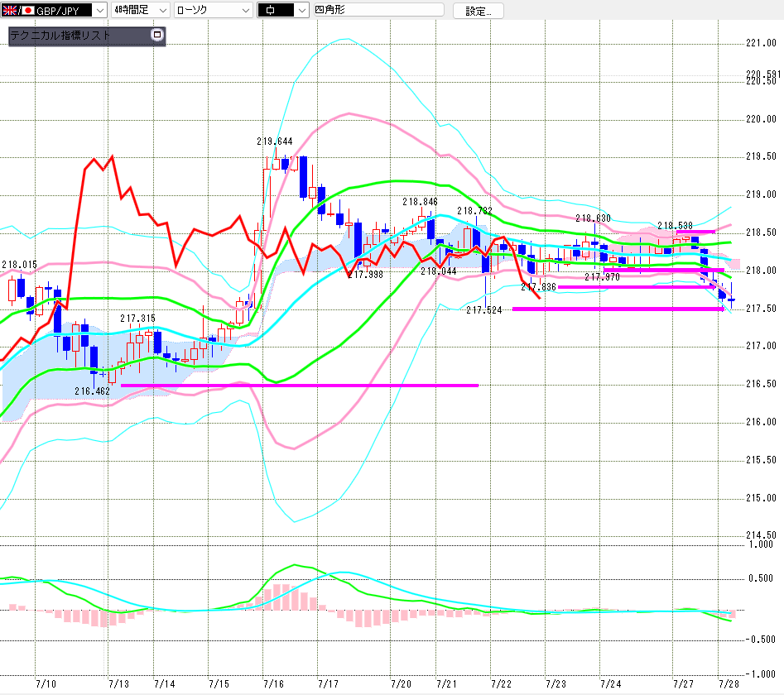Screen dimensions: 784x695
Task: Expand the テクニカル指標リスト panel icon
Action: pyautogui.click(x=157, y=35)
